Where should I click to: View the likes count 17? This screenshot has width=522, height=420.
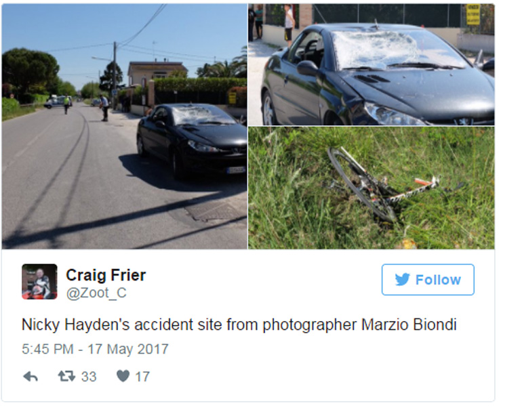coord(142,377)
